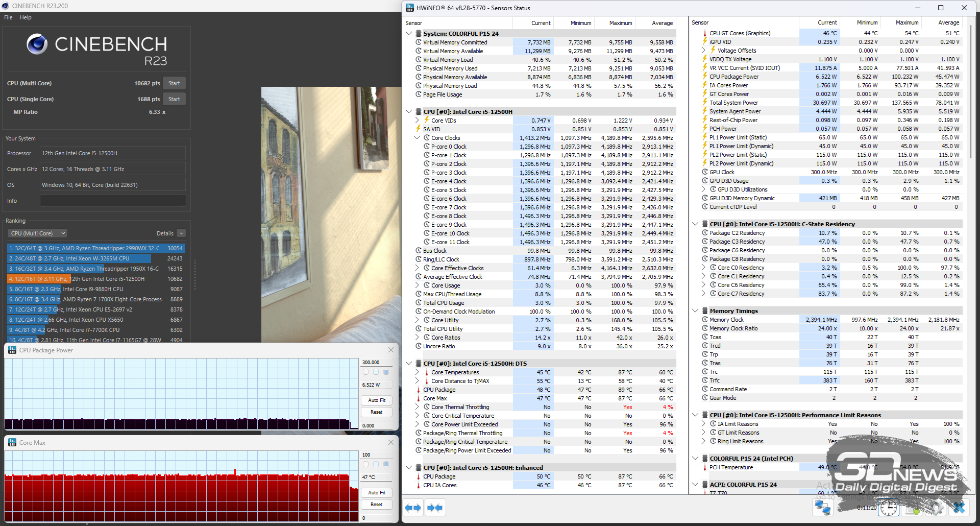Click the 300.000 max value field
This screenshot has width=980, height=526.
(377, 363)
